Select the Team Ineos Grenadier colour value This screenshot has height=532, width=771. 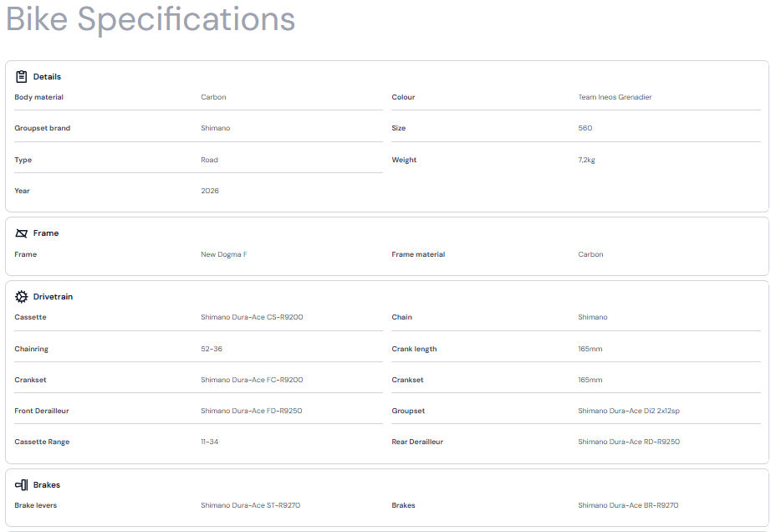615,97
